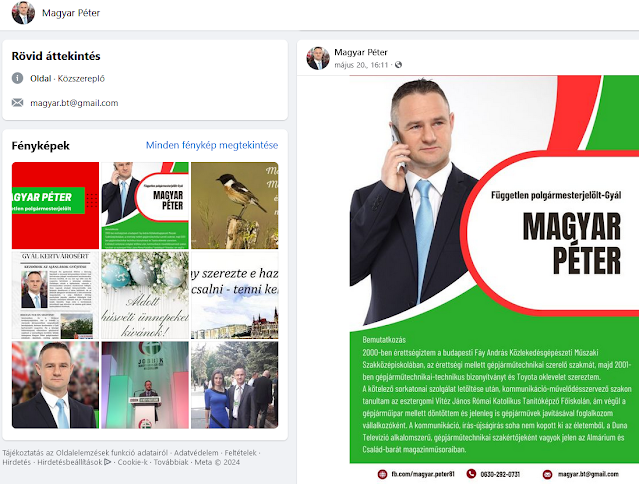Click the page info icon beside Oldal

coord(18,78)
